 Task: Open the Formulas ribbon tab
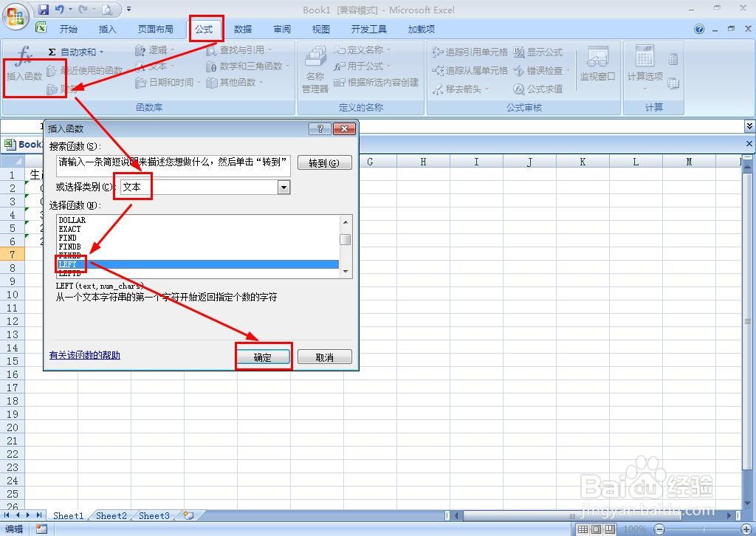(x=204, y=29)
